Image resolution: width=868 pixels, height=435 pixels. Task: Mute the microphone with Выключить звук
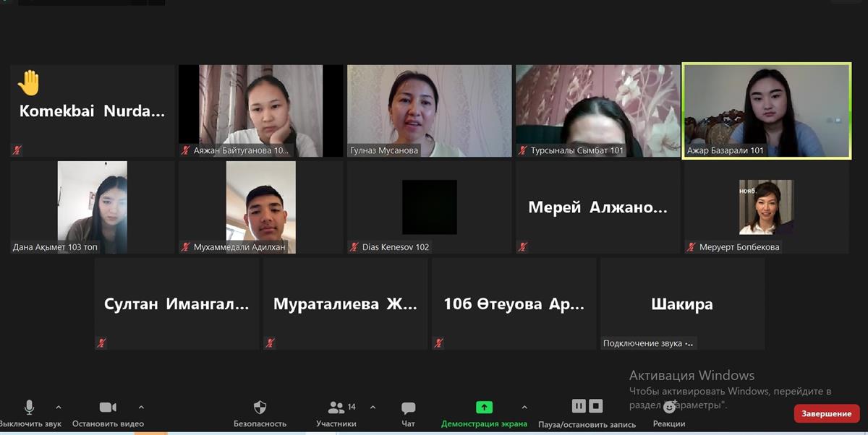pyautogui.click(x=29, y=408)
